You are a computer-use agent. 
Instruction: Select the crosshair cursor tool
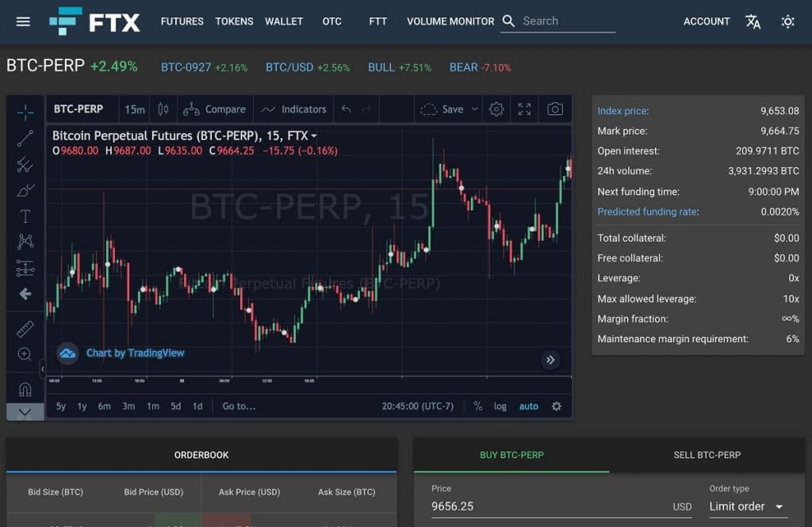[25, 112]
